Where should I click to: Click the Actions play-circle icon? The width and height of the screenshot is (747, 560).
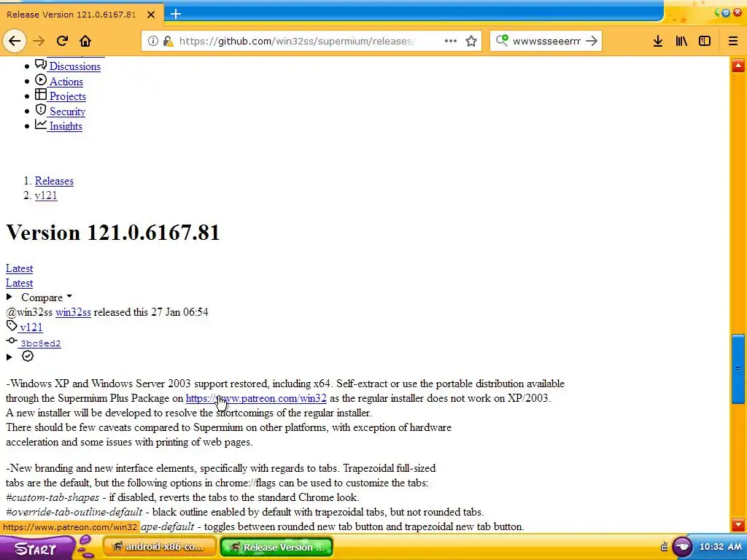[x=41, y=79]
